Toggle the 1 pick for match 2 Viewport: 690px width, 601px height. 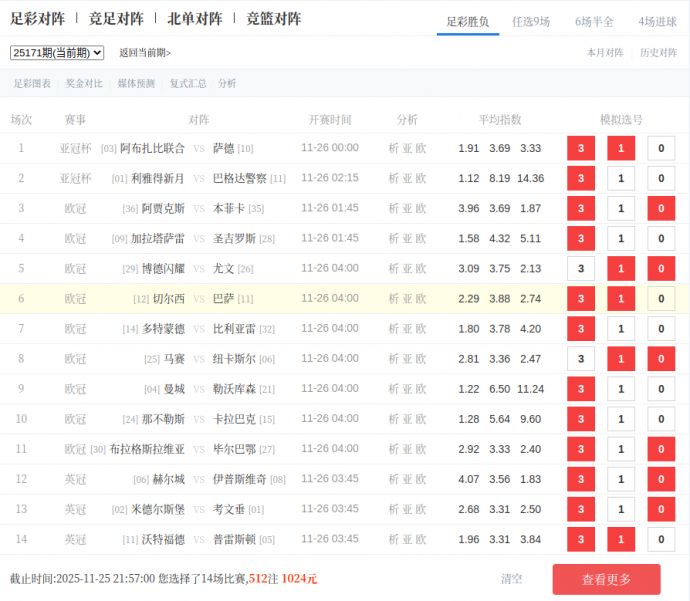tap(621, 179)
